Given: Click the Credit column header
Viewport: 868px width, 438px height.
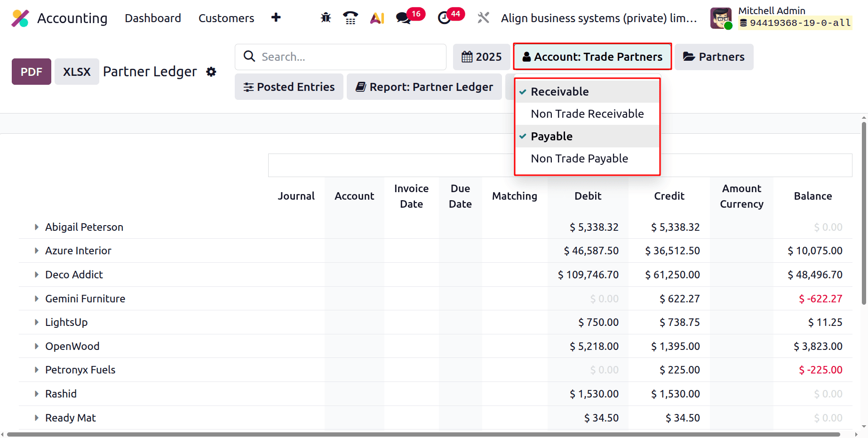Looking at the screenshot, I should tap(669, 196).
